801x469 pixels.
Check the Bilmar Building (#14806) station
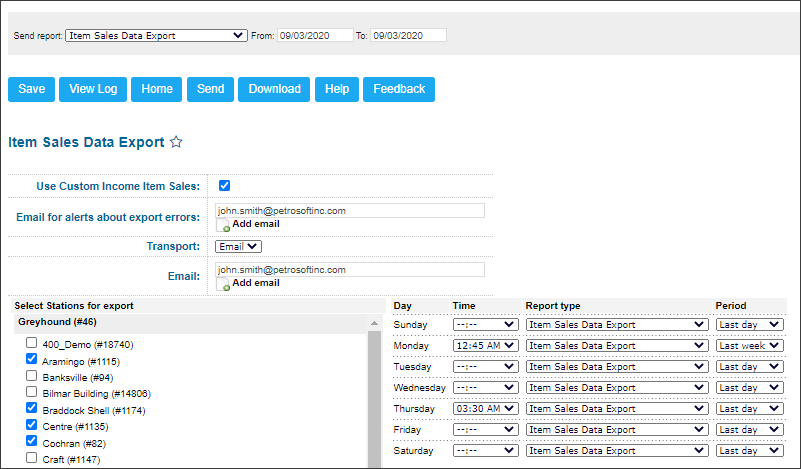point(32,392)
